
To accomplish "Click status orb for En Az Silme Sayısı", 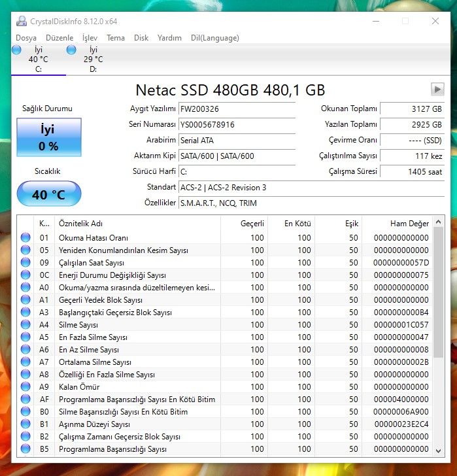I will point(25,349).
